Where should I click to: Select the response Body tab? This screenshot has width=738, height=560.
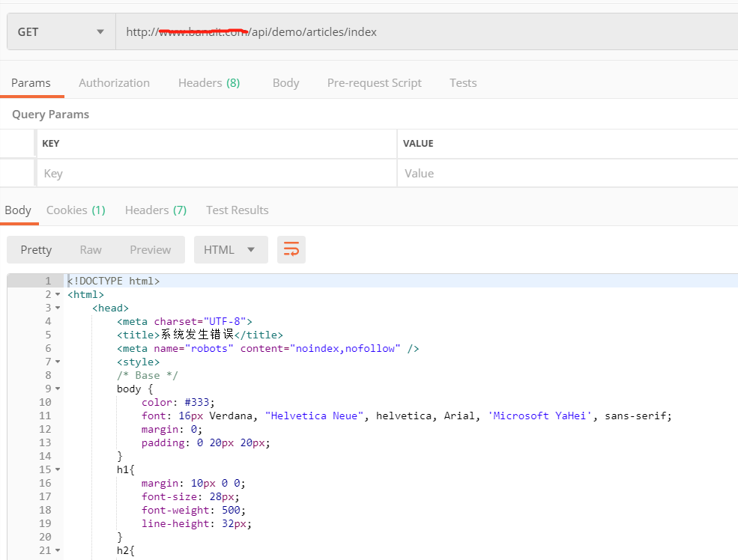point(18,210)
